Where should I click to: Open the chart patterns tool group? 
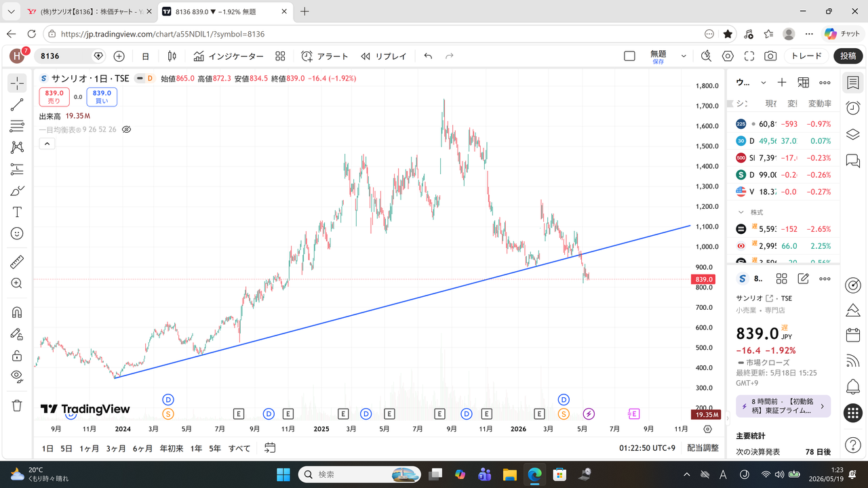click(17, 147)
